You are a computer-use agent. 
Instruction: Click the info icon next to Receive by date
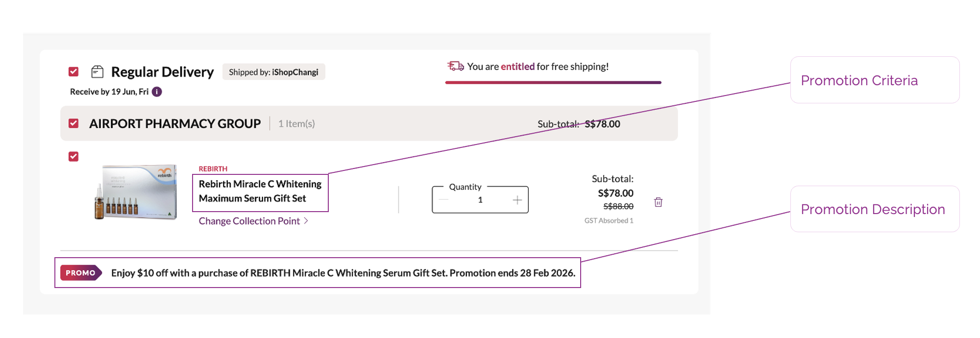[x=157, y=92]
